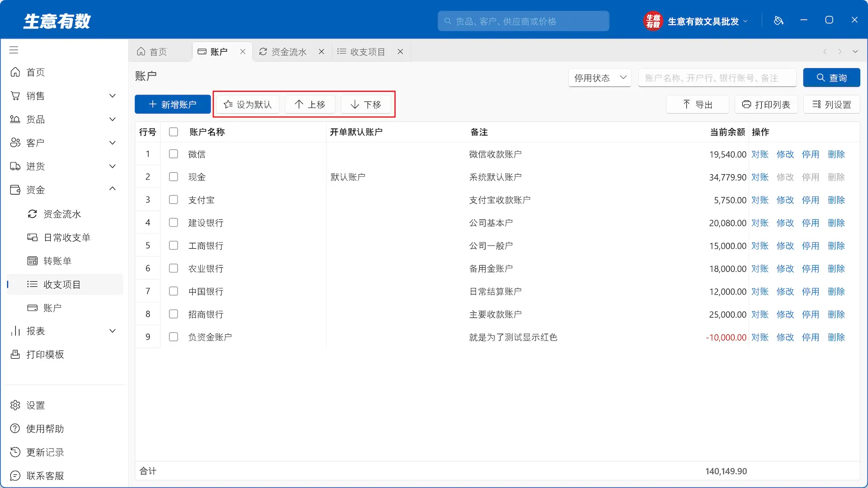Check the 微信 account row checkbox
This screenshot has width=868, height=488.
[174, 154]
